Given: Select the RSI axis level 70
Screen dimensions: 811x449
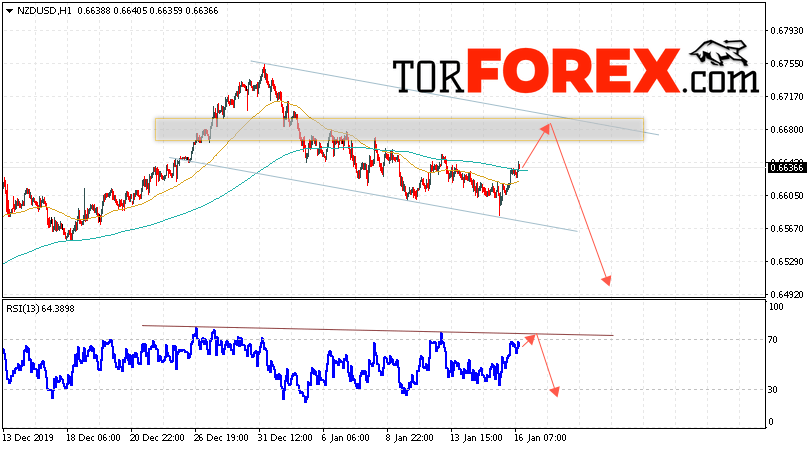Looking at the screenshot, I should point(773,340).
